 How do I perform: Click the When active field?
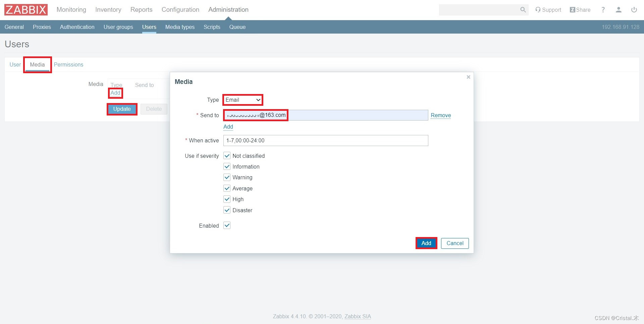click(x=326, y=140)
